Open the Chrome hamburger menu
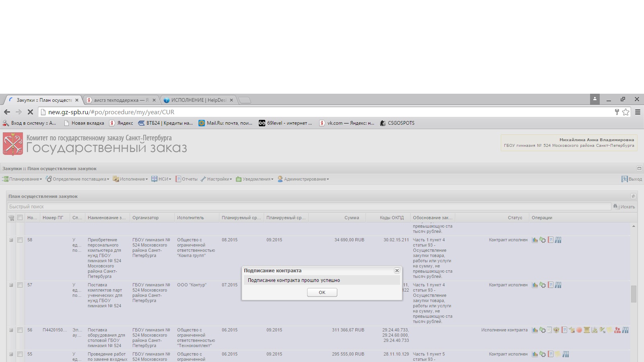Screen dimensions: 644x362 (638, 112)
